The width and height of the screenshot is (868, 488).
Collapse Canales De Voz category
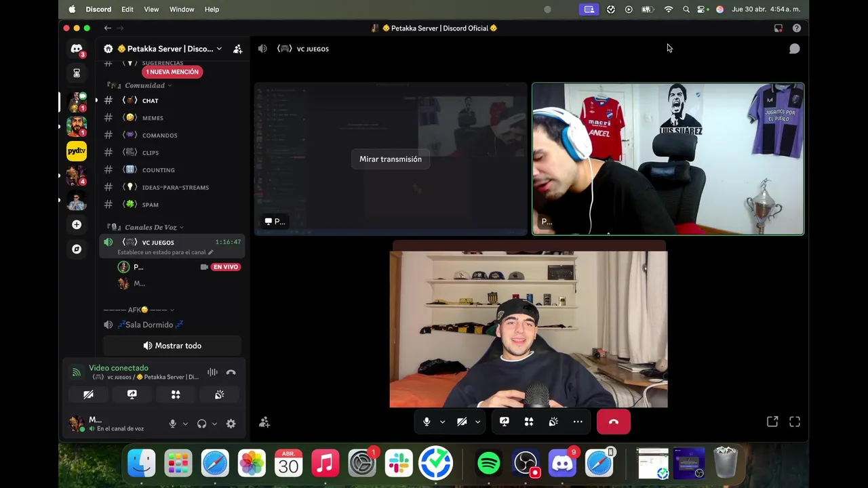[x=150, y=227]
